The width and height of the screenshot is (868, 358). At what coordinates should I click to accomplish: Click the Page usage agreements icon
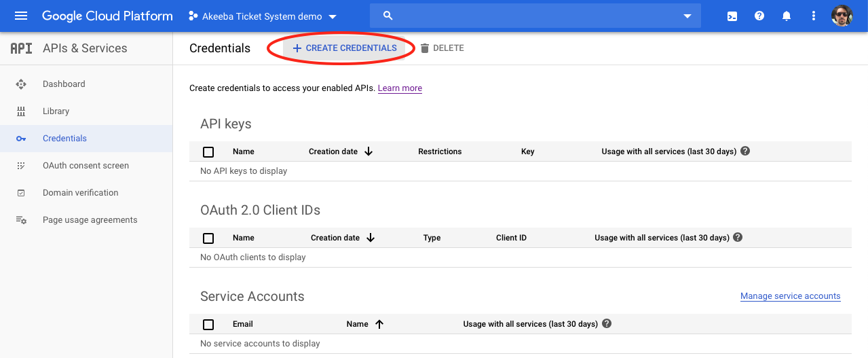(21, 220)
